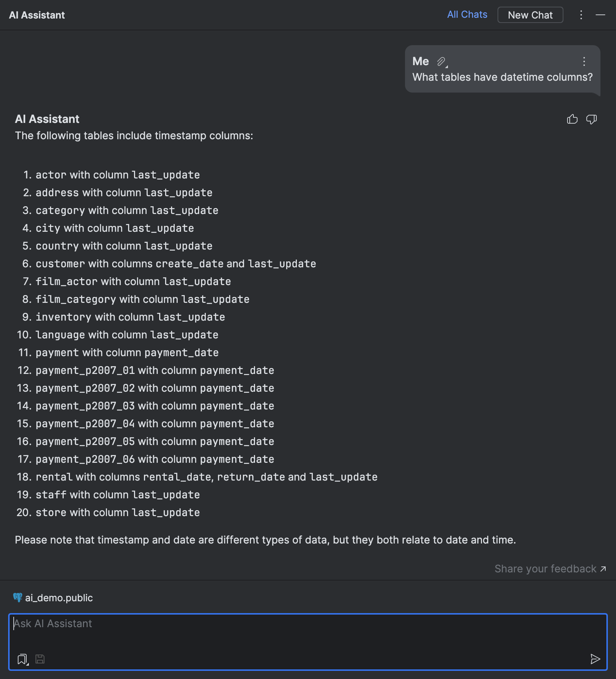Click the AI Assistant response header
This screenshot has height=679, width=616.
coord(47,119)
